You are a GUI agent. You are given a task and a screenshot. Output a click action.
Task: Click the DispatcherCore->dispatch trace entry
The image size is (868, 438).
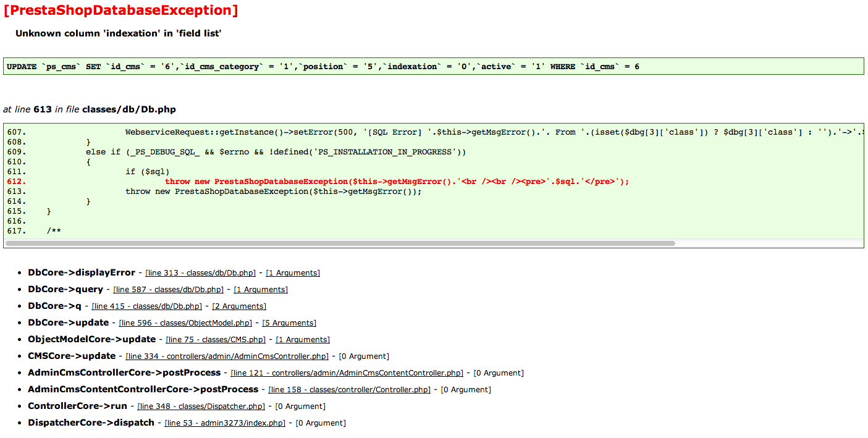91,423
